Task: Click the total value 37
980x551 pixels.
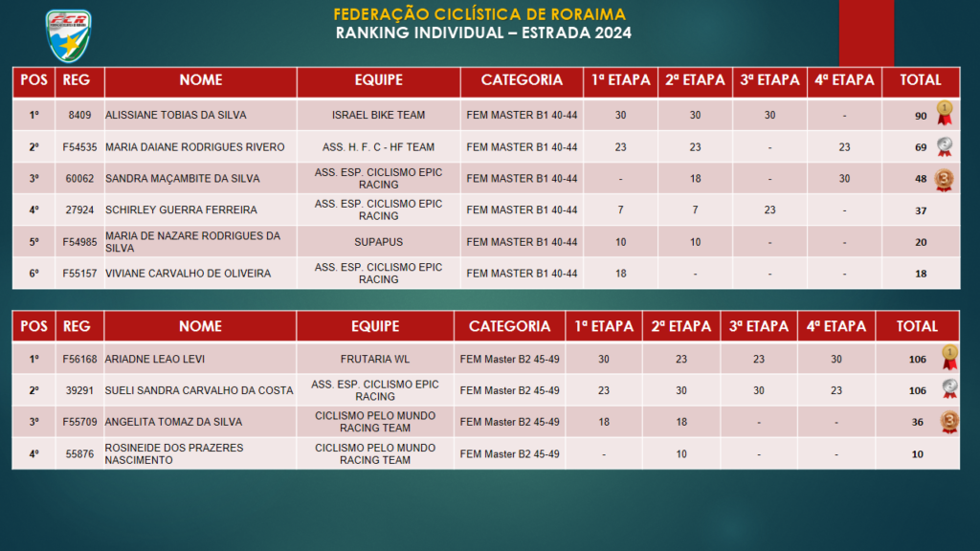Action: click(921, 211)
